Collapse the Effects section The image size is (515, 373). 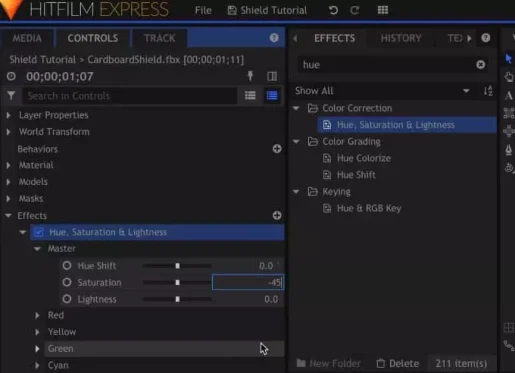[x=8, y=216]
